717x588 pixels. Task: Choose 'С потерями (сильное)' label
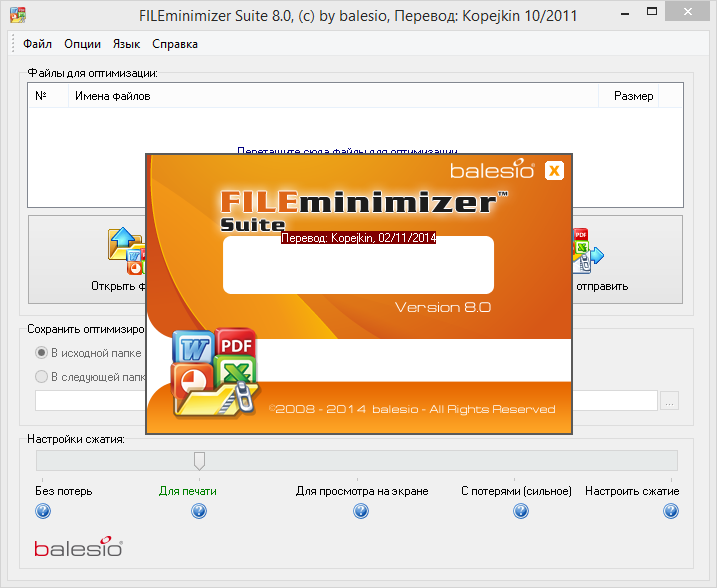click(x=516, y=491)
